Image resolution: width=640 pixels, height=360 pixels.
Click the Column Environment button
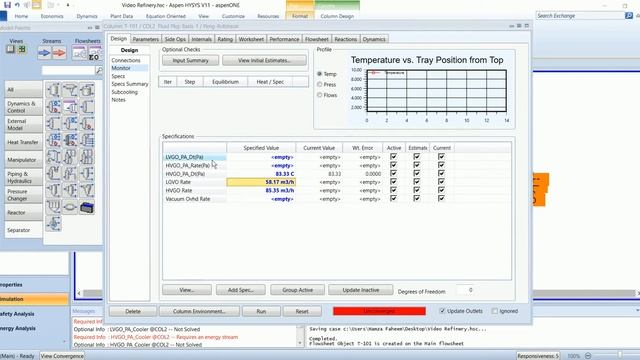[x=199, y=311]
